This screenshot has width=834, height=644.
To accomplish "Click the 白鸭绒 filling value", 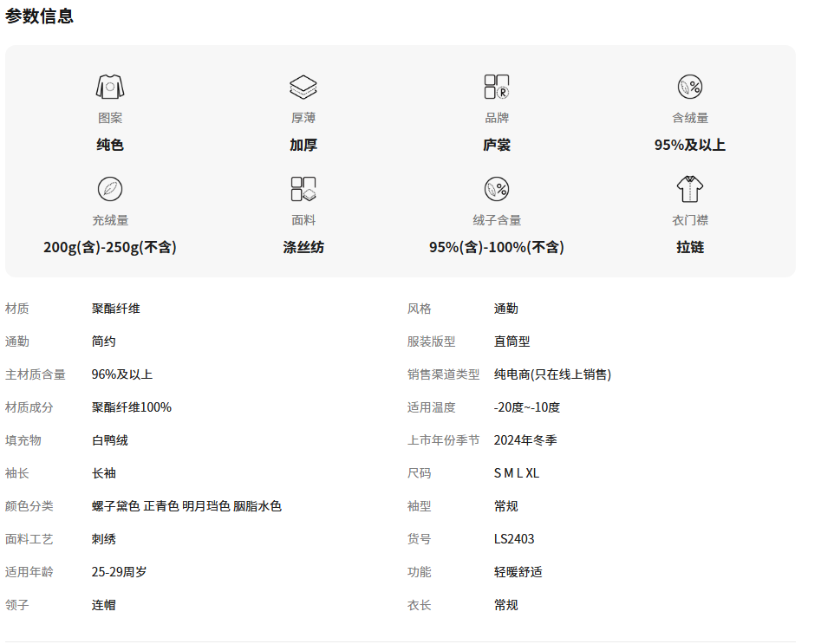I will (110, 440).
